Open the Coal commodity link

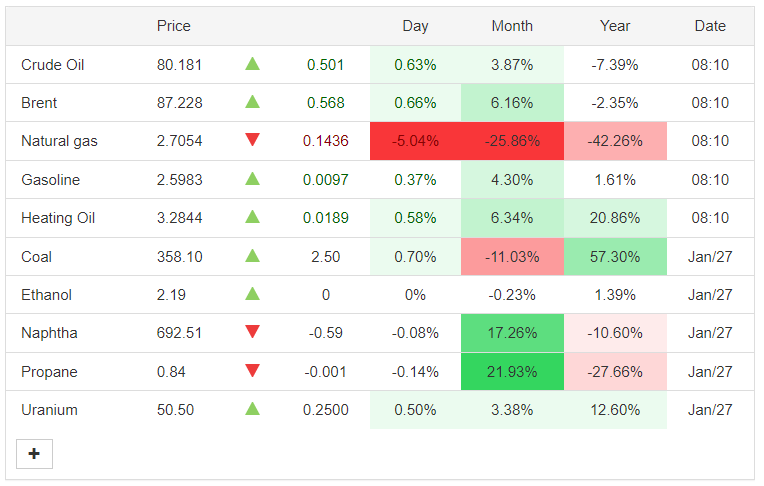(x=37, y=257)
